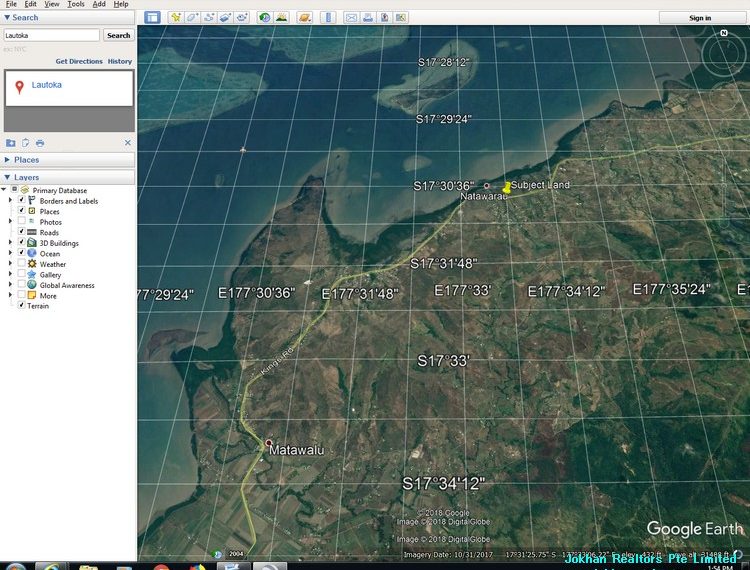Screen dimensions: 750x570
Task: Click the Sign in button
Action: pos(700,18)
